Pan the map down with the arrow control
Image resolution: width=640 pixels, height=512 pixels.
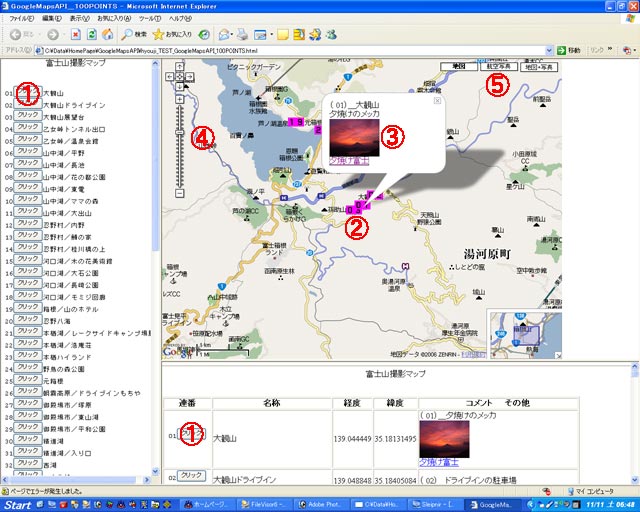[180, 86]
